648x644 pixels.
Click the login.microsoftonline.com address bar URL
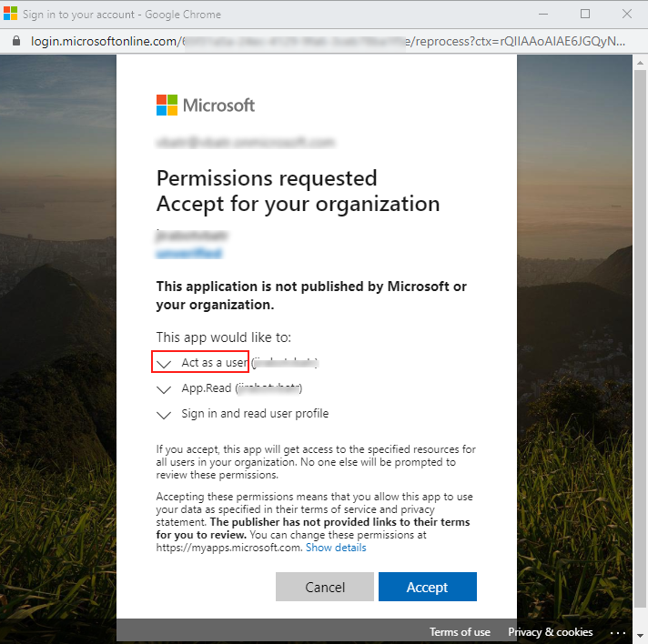click(x=328, y=41)
